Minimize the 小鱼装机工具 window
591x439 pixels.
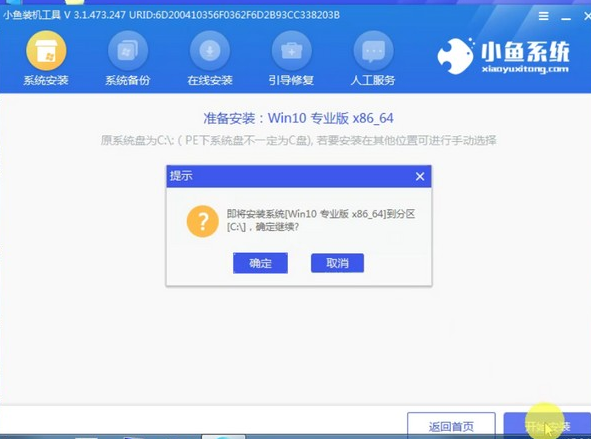click(x=566, y=17)
